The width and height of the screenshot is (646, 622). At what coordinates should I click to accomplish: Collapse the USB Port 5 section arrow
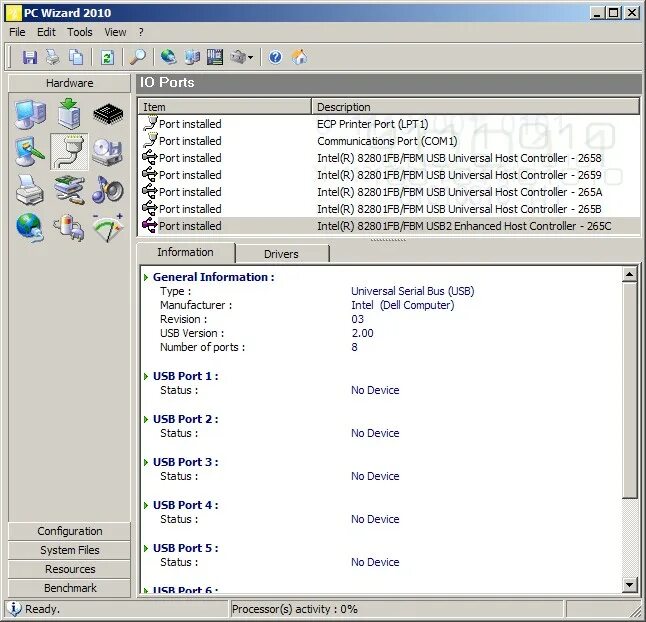146,548
